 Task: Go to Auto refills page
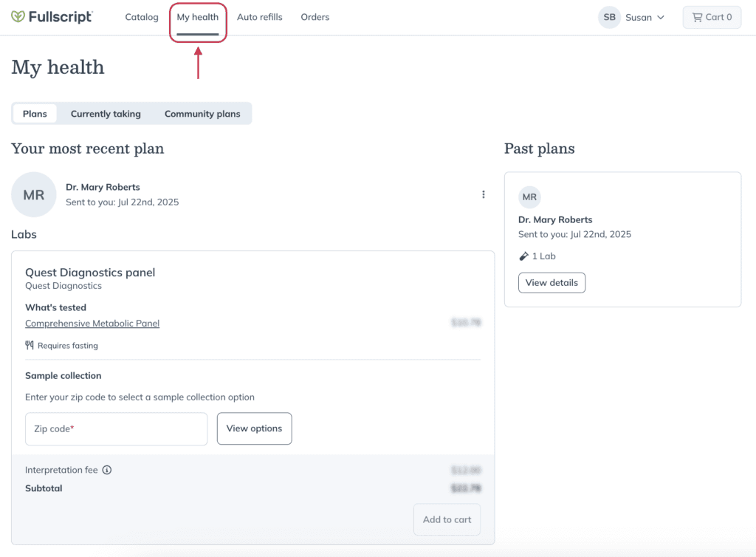click(259, 17)
